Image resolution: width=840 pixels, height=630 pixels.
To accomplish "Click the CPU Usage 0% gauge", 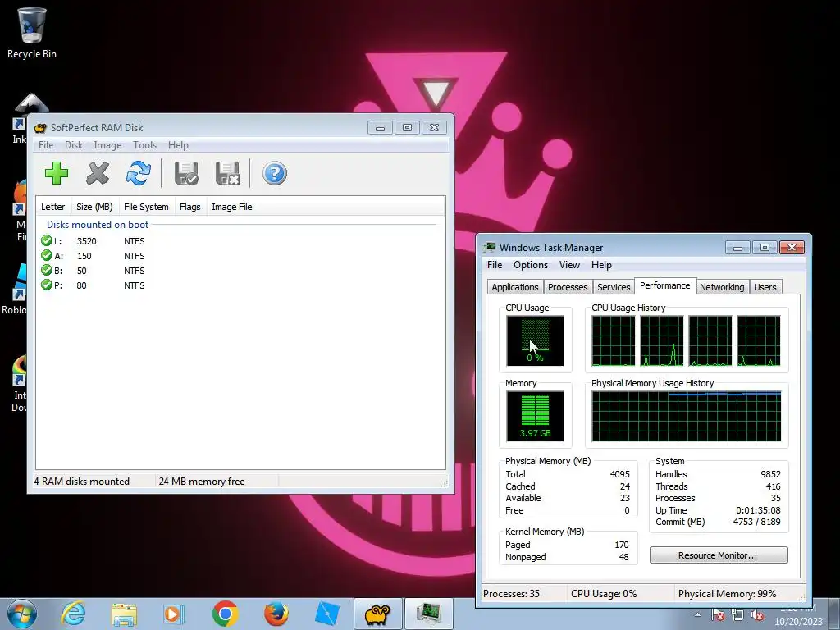I will click(x=535, y=340).
